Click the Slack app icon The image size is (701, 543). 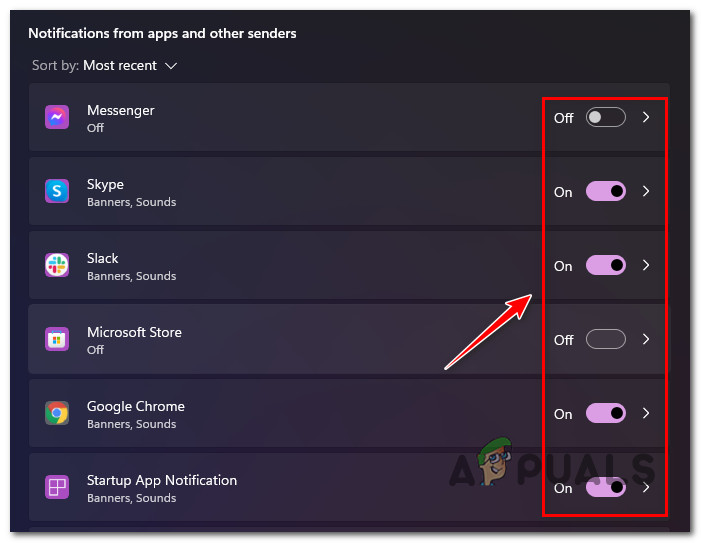pos(57,265)
